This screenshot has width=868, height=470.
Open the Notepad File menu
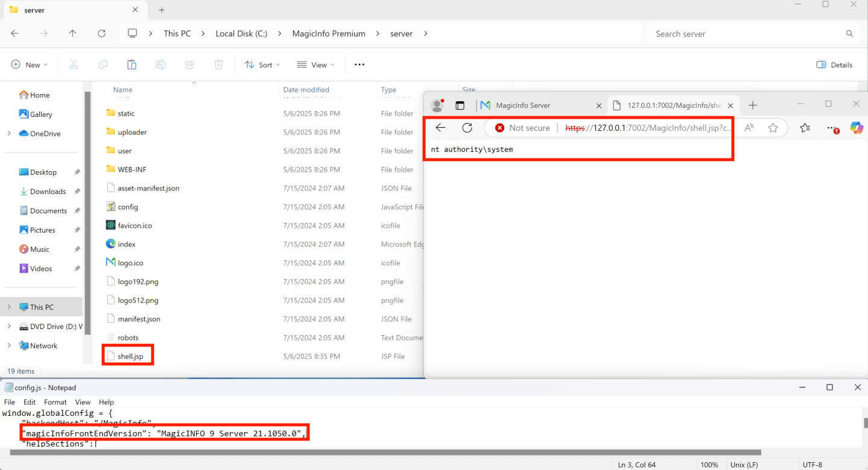click(x=10, y=402)
